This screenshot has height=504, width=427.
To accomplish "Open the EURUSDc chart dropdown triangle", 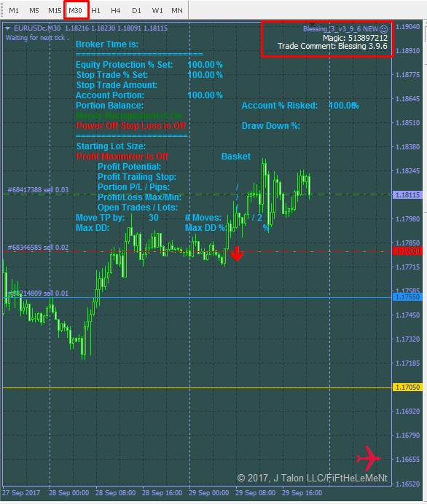I will pos(8,28).
